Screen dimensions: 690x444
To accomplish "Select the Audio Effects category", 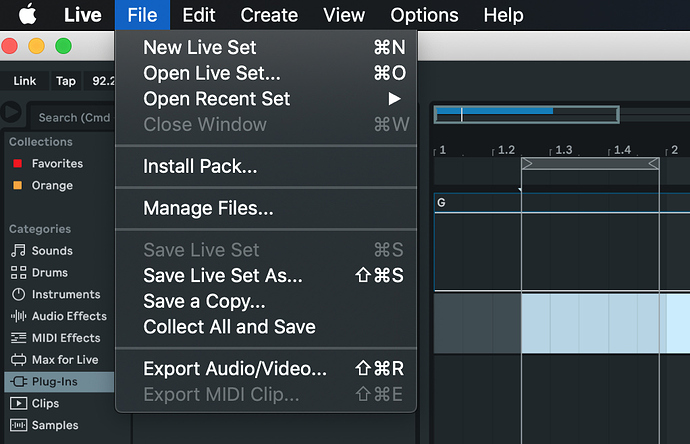I will pyautogui.click(x=69, y=316).
